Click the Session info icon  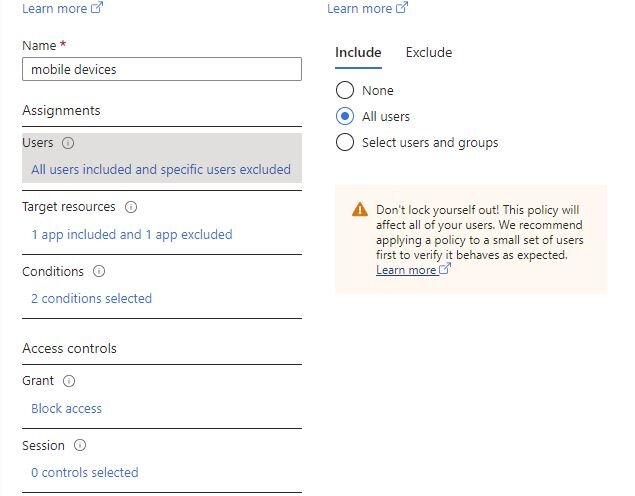pyautogui.click(x=80, y=445)
